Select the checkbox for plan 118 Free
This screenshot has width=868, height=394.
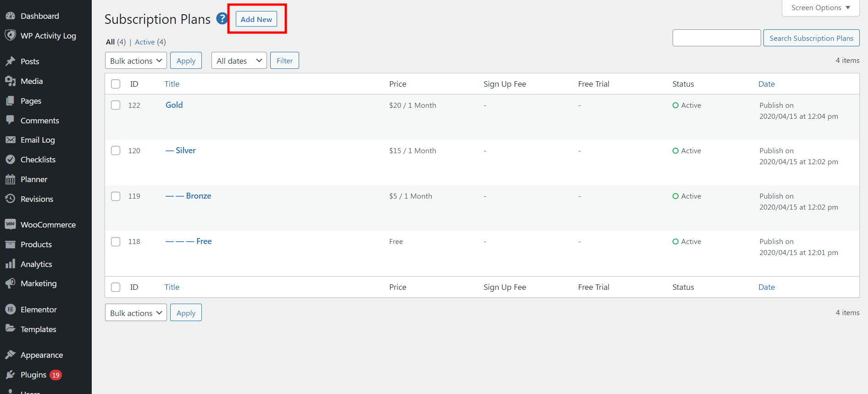point(116,241)
